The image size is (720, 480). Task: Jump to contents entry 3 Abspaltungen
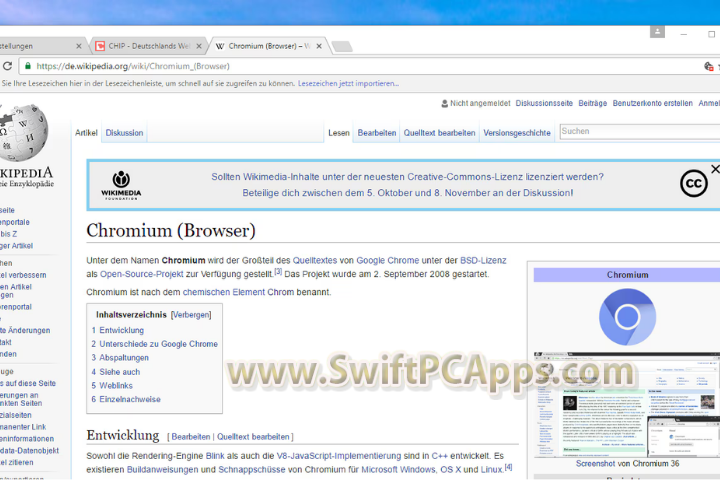pos(120,358)
